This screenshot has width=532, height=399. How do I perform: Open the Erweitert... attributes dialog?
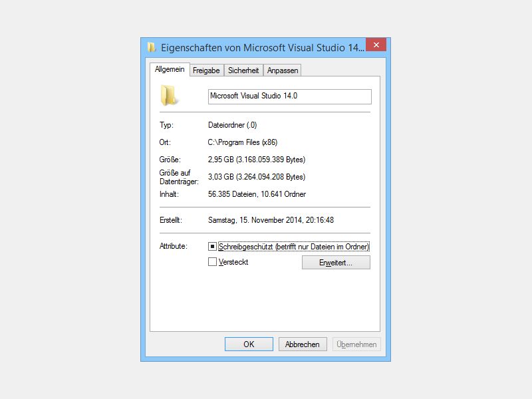[x=336, y=263]
